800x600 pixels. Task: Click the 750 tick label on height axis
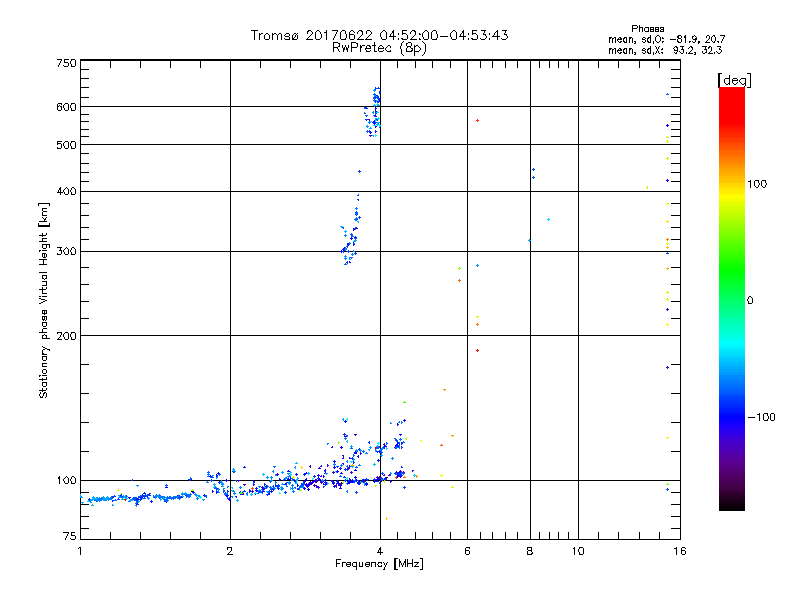coord(66,63)
